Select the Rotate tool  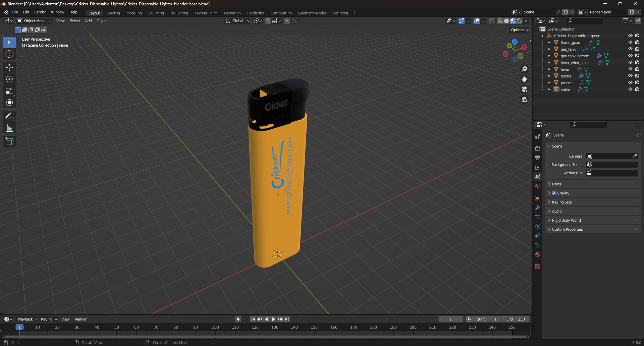9,79
